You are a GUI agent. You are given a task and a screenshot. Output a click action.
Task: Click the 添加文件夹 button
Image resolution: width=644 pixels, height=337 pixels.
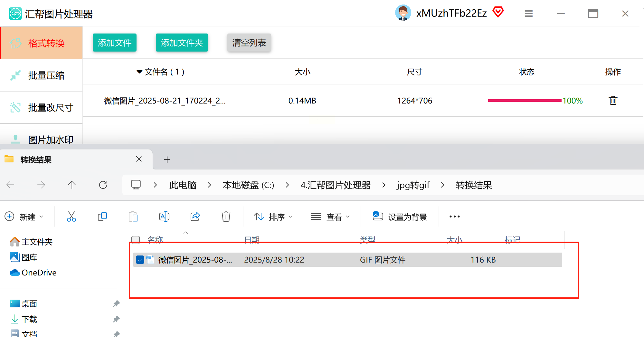(x=182, y=43)
